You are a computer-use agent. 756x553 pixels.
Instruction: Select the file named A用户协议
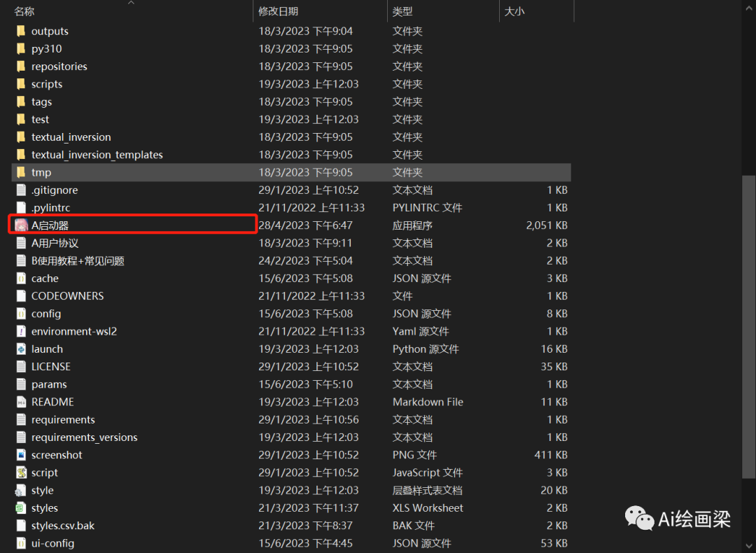(x=55, y=243)
